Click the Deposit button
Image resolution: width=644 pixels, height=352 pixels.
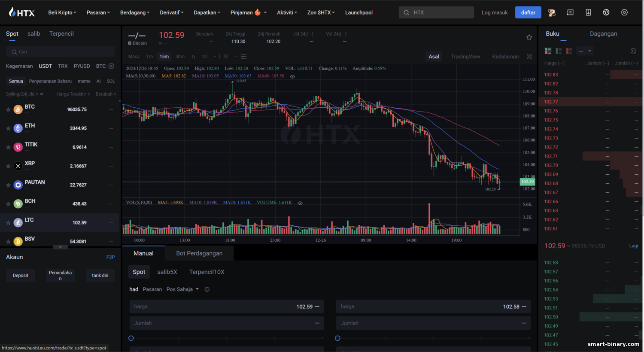tap(21, 276)
